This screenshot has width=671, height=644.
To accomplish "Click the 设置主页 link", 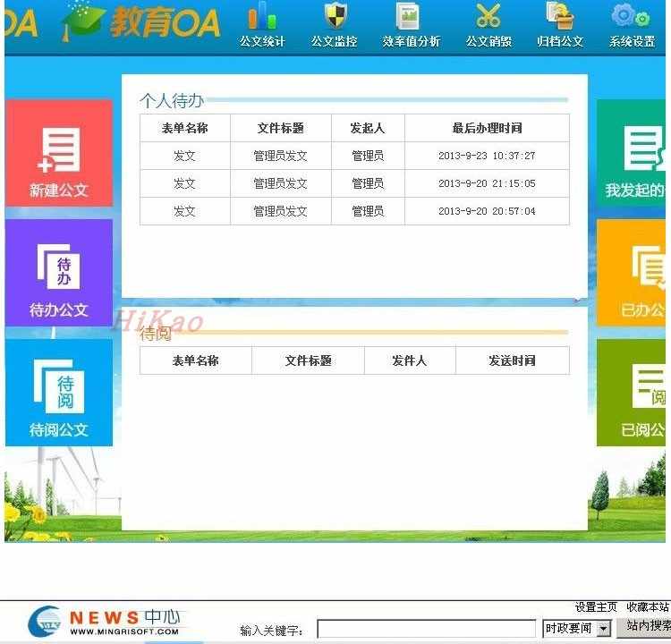I will click(596, 607).
